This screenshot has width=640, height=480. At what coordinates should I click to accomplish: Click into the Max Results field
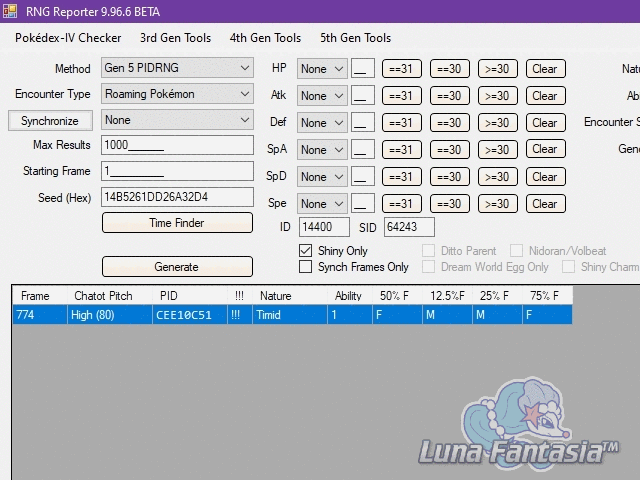177,145
